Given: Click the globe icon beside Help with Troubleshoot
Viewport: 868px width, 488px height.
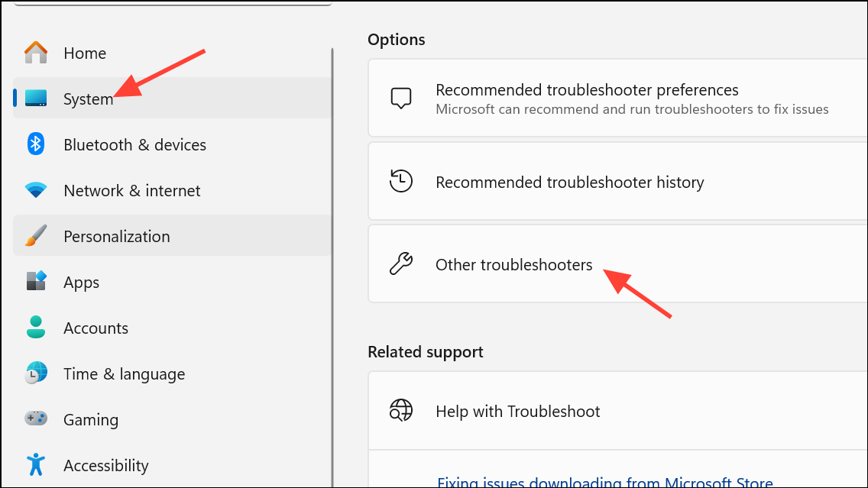Looking at the screenshot, I should tap(401, 411).
